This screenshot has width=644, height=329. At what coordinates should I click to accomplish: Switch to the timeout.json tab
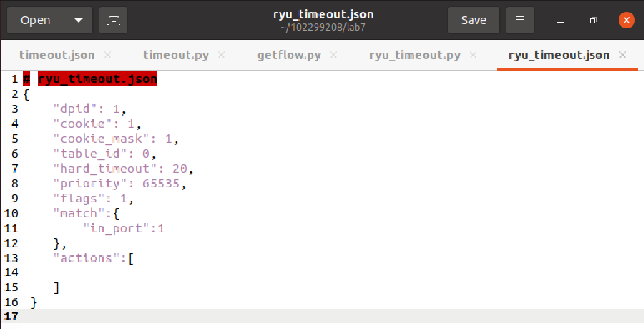tap(57, 55)
